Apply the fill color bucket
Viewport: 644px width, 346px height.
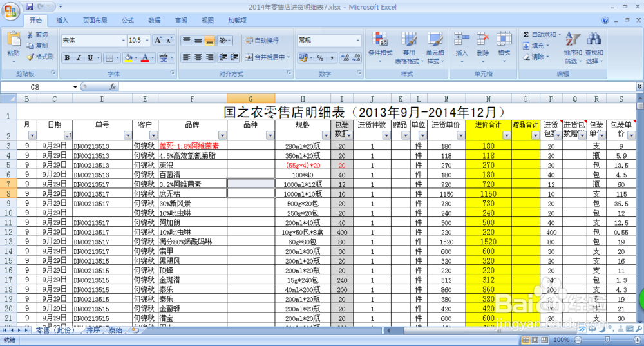[129, 58]
